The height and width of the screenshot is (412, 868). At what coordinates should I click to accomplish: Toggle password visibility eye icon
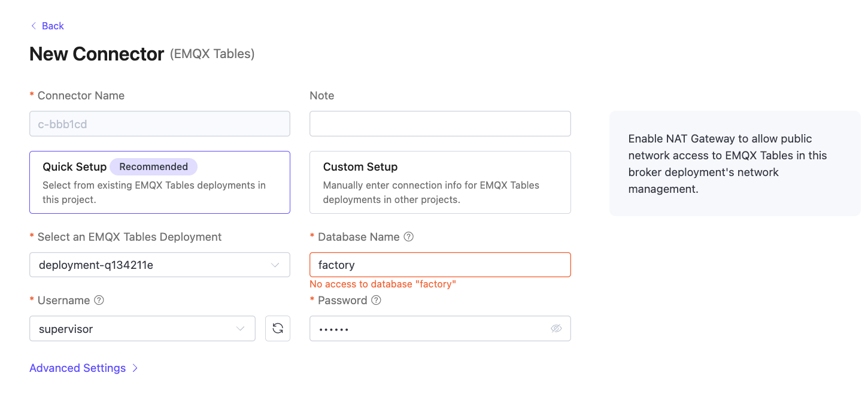click(556, 328)
